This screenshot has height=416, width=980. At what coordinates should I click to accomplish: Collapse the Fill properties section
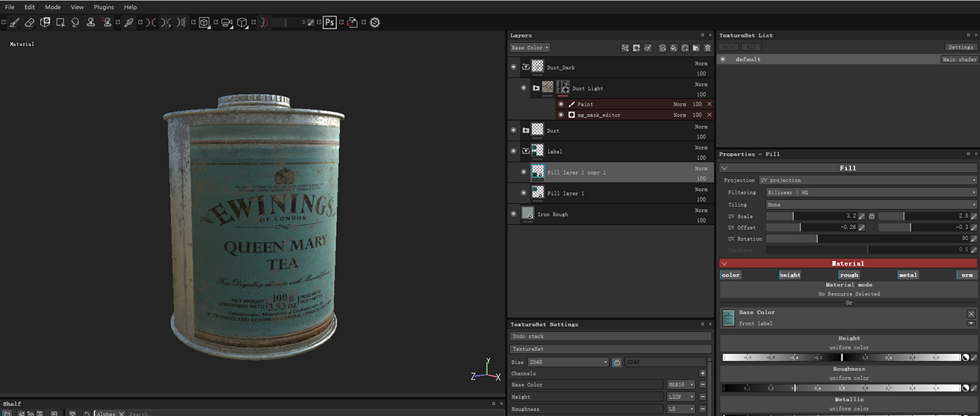(x=724, y=168)
